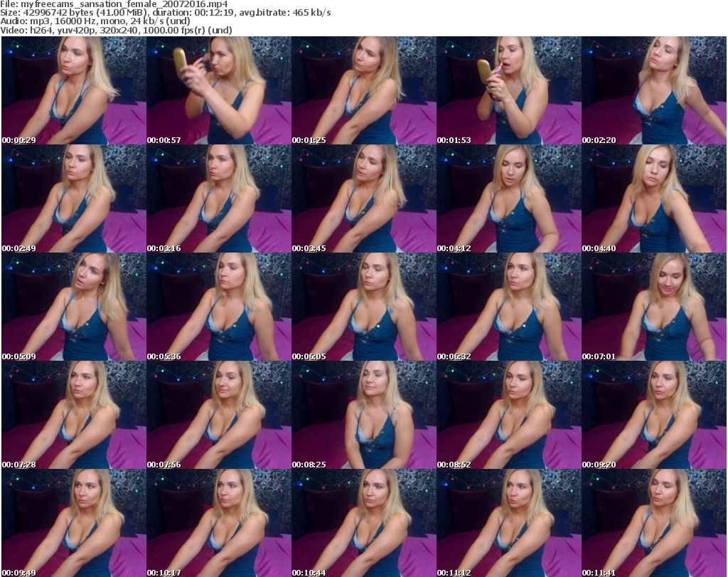Select the 00:04:12 video frame
The width and height of the screenshot is (728, 577).
[x=509, y=198]
